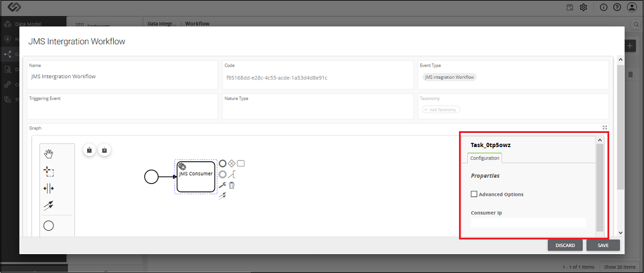Viewport: 644px width, 273px height.
Task: Click the SAVE button
Action: point(603,245)
